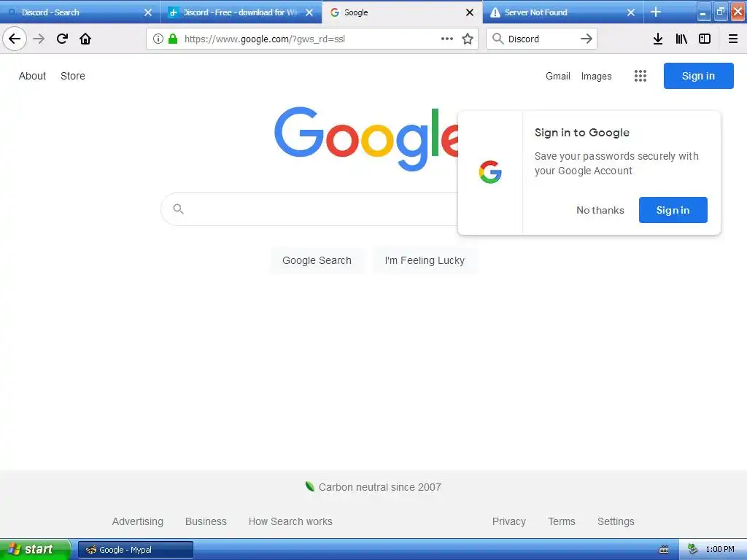
Task: Close the Server Not Found tab
Action: point(631,12)
